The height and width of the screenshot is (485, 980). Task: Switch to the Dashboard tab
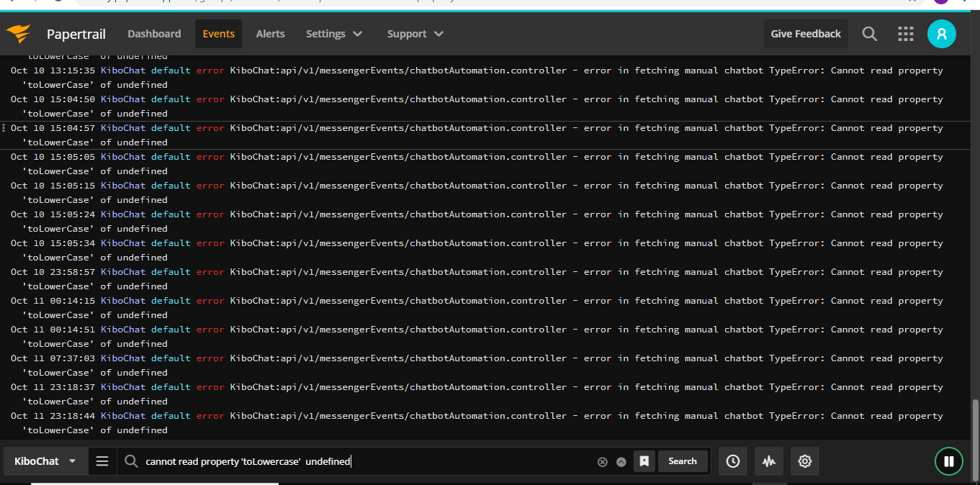tap(154, 33)
